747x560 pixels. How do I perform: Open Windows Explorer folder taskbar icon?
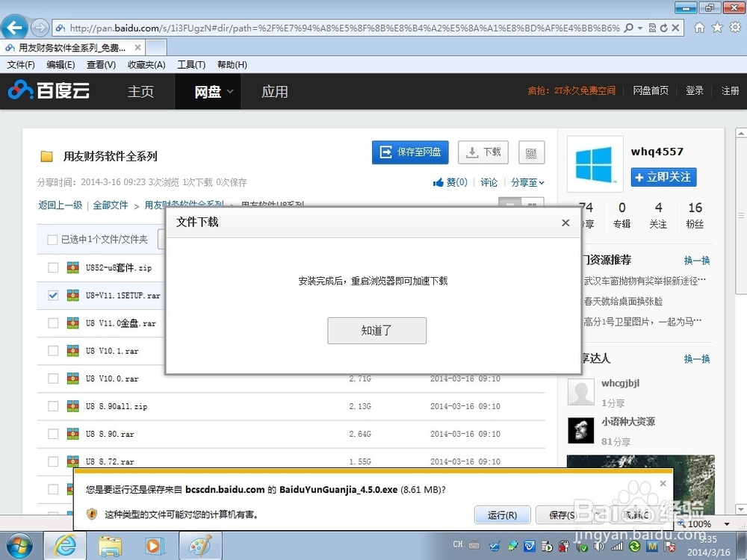pyautogui.click(x=110, y=546)
